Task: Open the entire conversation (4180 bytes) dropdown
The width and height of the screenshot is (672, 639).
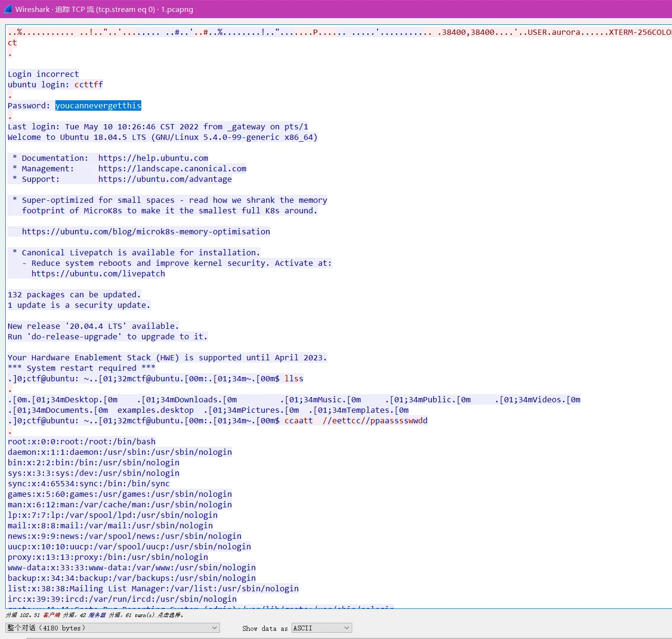Action: coord(113,628)
